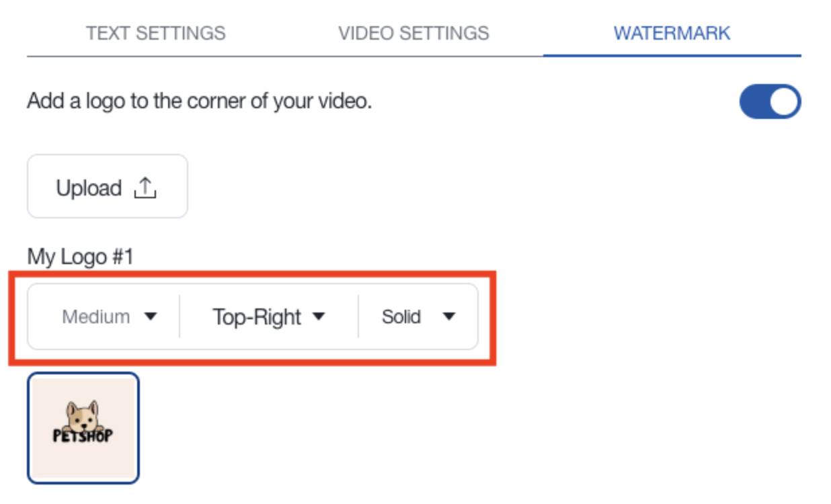This screenshot has width=831, height=504.
Task: Click the caret arrow beside Top-Right
Action: click(319, 317)
